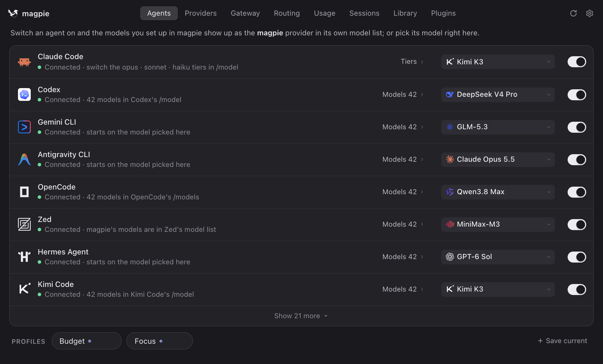Toggle off the Claude Code agent switch
This screenshot has width=603, height=364.
[x=577, y=62]
